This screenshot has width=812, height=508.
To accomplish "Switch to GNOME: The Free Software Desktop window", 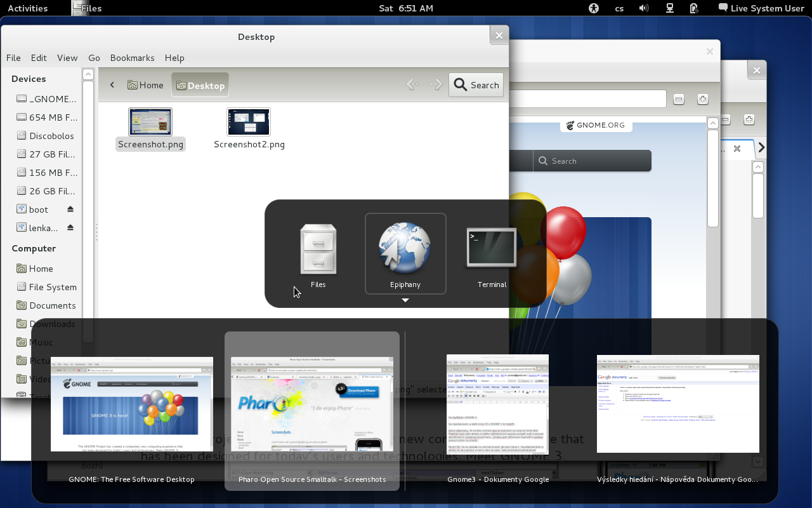I will [132, 411].
